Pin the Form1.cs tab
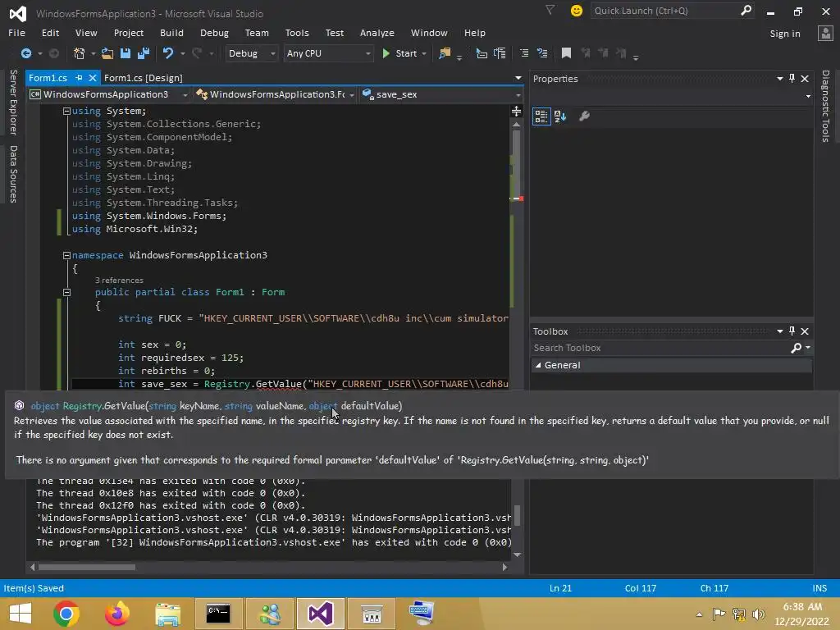 coord(79,78)
